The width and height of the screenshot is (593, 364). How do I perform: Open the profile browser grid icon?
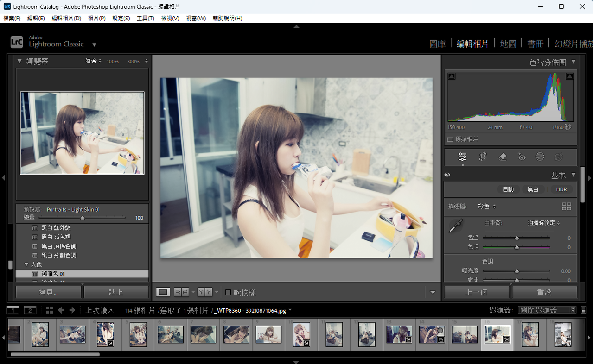(566, 206)
